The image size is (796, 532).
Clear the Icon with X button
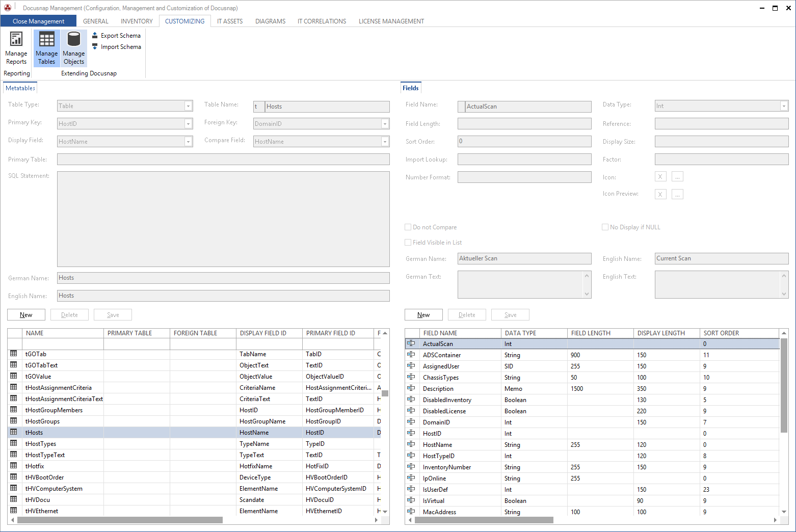(x=660, y=177)
